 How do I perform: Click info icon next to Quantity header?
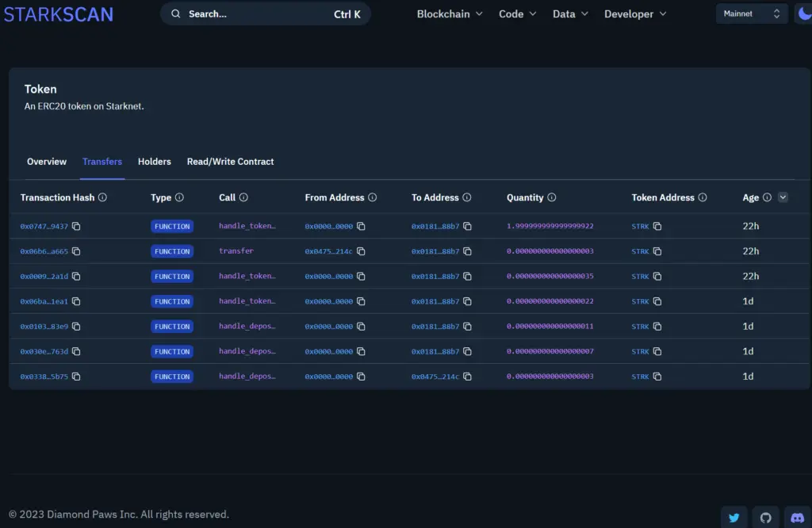[x=552, y=197]
